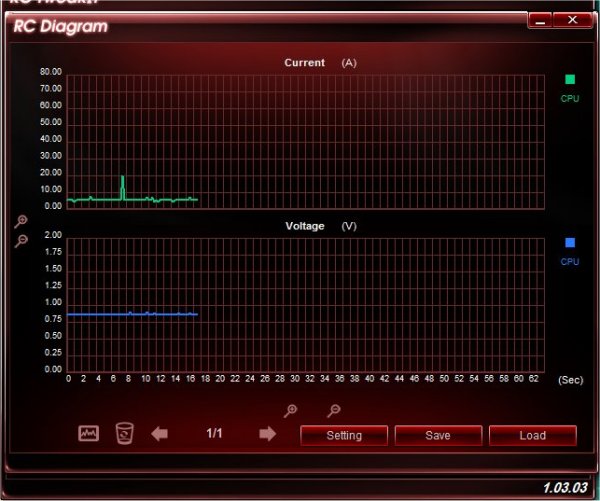
Task: Click the 2.00 voltage axis label
Action: 53,235
